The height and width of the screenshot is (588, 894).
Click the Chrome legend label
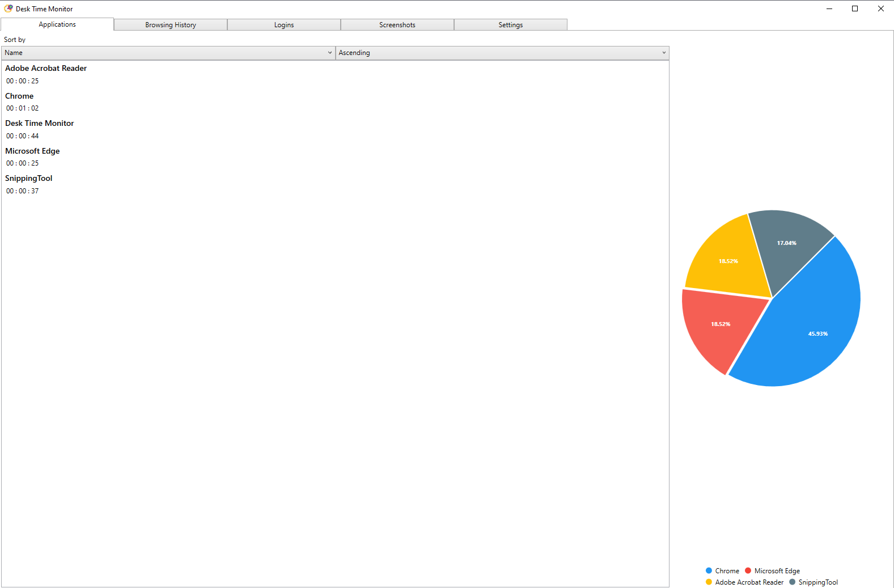727,571
